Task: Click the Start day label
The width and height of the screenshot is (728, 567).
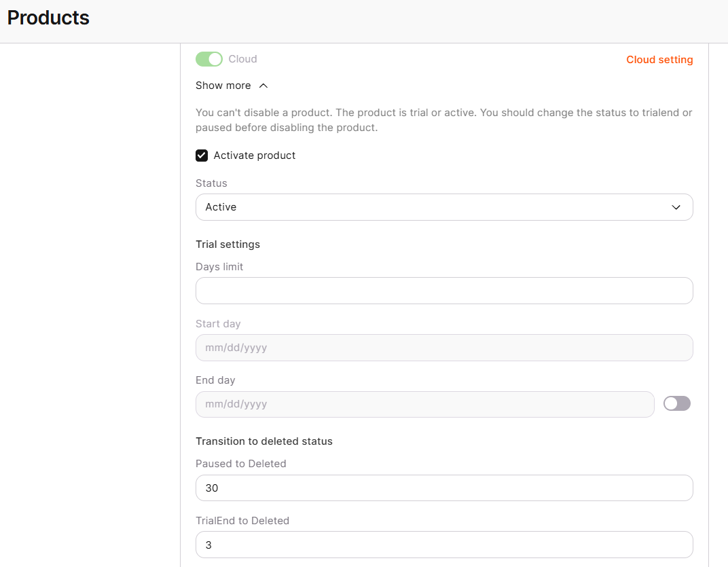Action: (x=218, y=324)
